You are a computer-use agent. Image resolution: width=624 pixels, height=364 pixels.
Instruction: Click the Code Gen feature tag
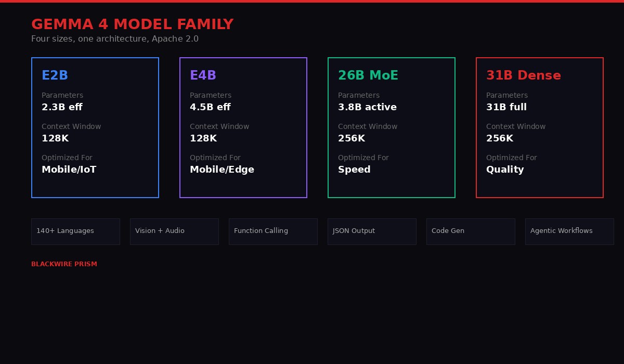471,231
